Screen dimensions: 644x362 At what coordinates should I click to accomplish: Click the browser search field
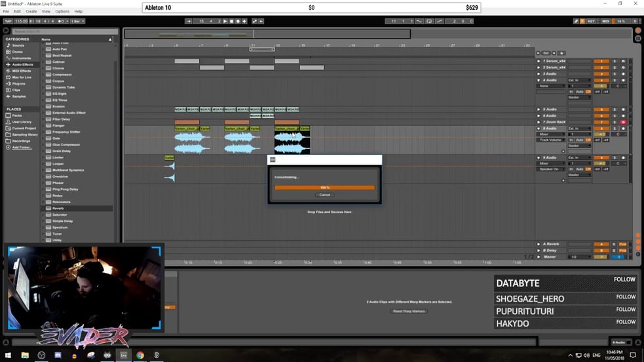[65, 31]
